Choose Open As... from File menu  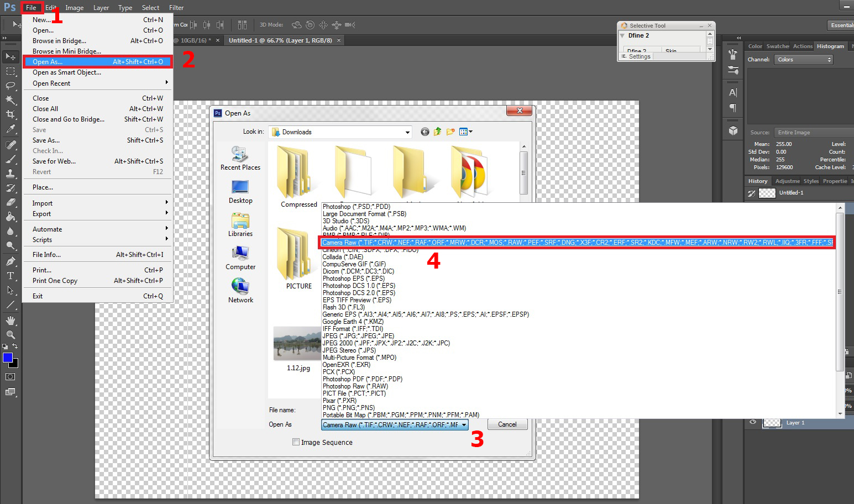[x=98, y=61]
